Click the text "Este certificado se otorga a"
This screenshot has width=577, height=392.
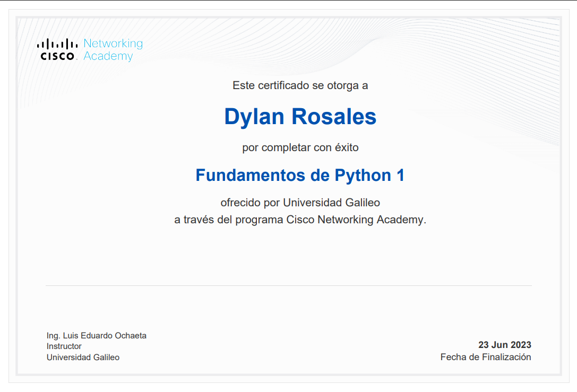[x=300, y=85]
